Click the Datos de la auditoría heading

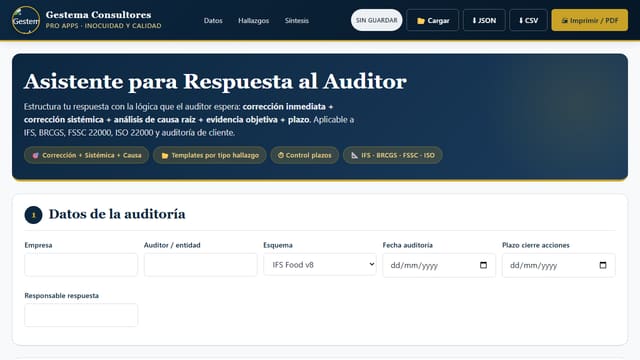[117, 214]
